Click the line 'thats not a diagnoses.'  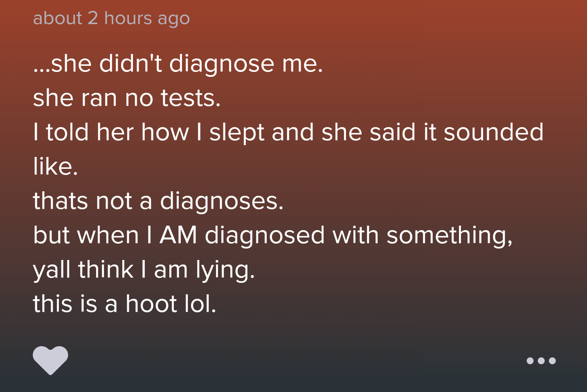pyautogui.click(x=158, y=201)
